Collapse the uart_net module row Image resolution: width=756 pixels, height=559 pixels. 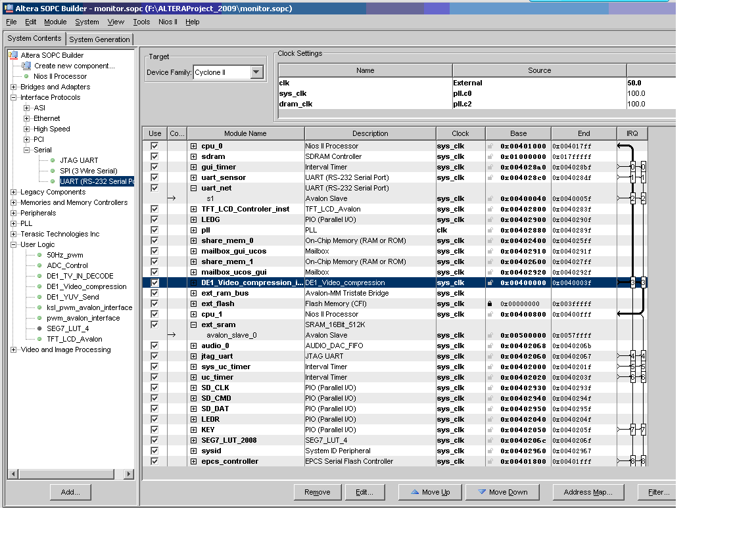click(x=193, y=188)
